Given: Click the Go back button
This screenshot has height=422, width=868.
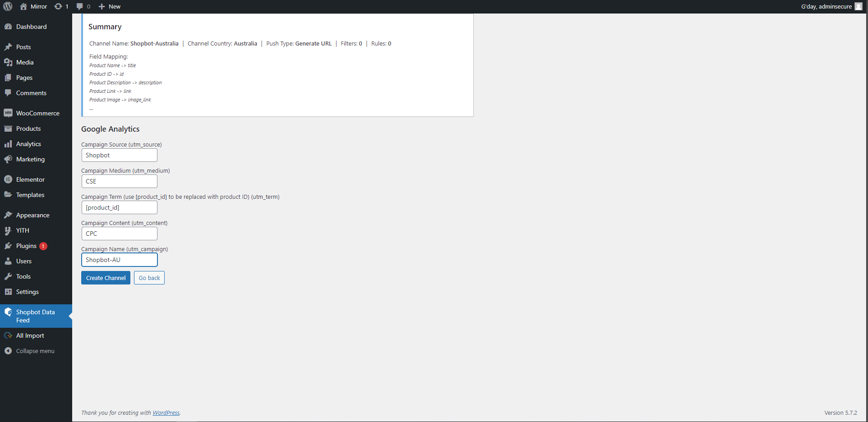Looking at the screenshot, I should pos(149,278).
